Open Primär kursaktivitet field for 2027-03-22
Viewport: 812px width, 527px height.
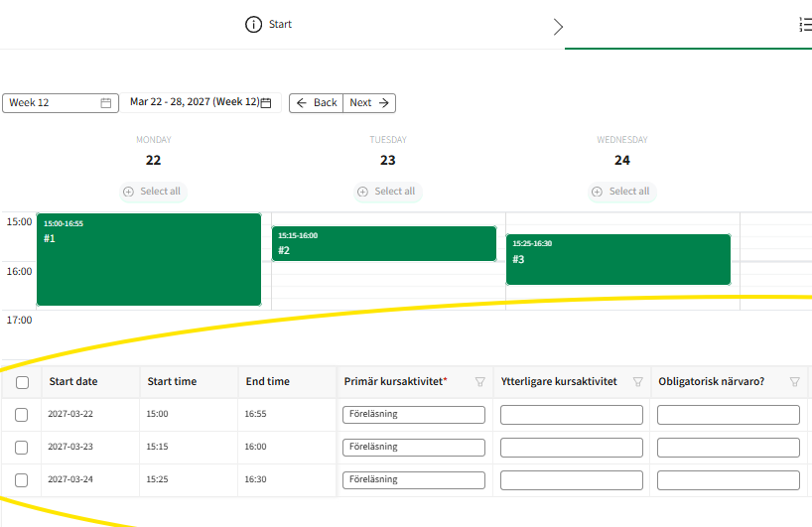click(414, 415)
